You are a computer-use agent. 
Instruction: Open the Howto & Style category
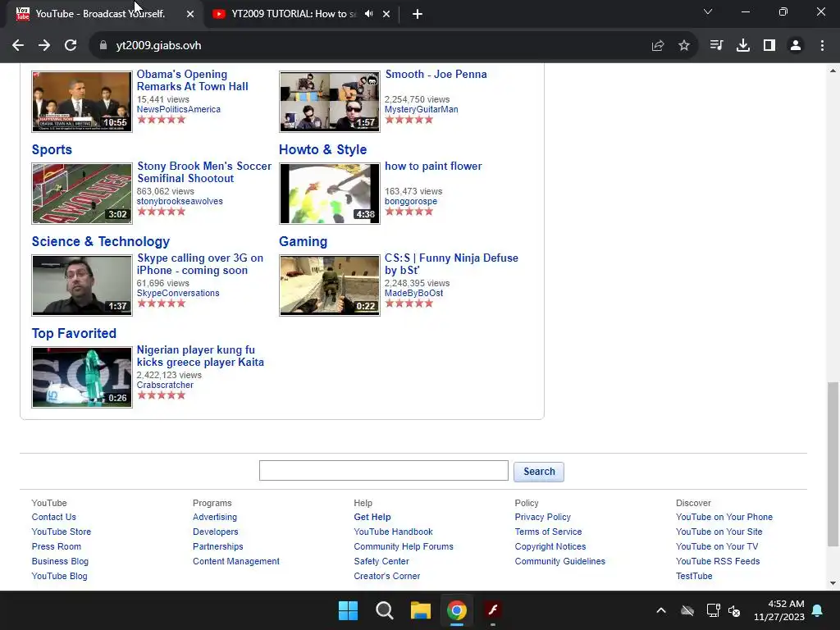tap(322, 149)
